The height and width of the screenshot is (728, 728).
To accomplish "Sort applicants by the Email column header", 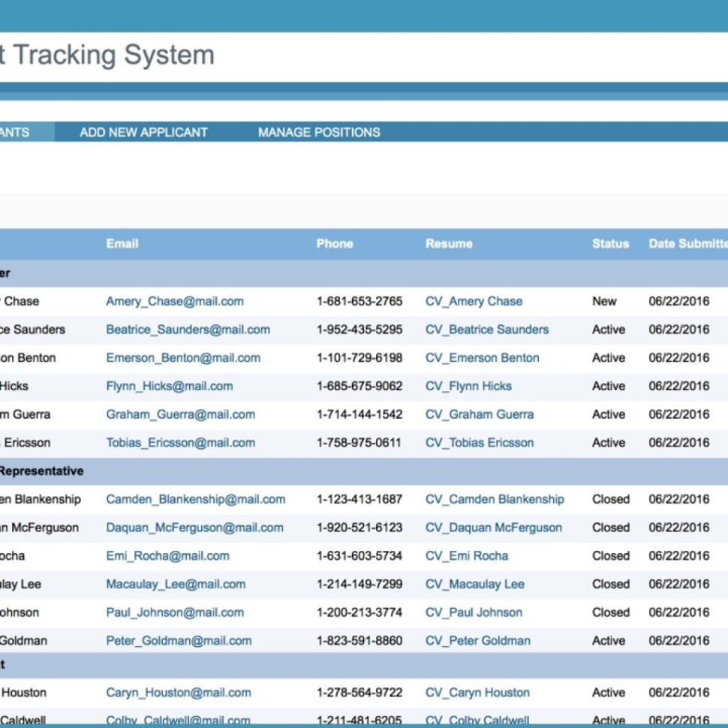I will 122,243.
